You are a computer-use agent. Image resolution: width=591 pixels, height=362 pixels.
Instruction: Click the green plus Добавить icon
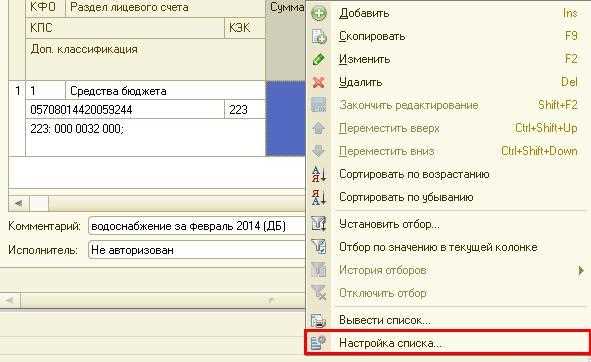(x=319, y=13)
